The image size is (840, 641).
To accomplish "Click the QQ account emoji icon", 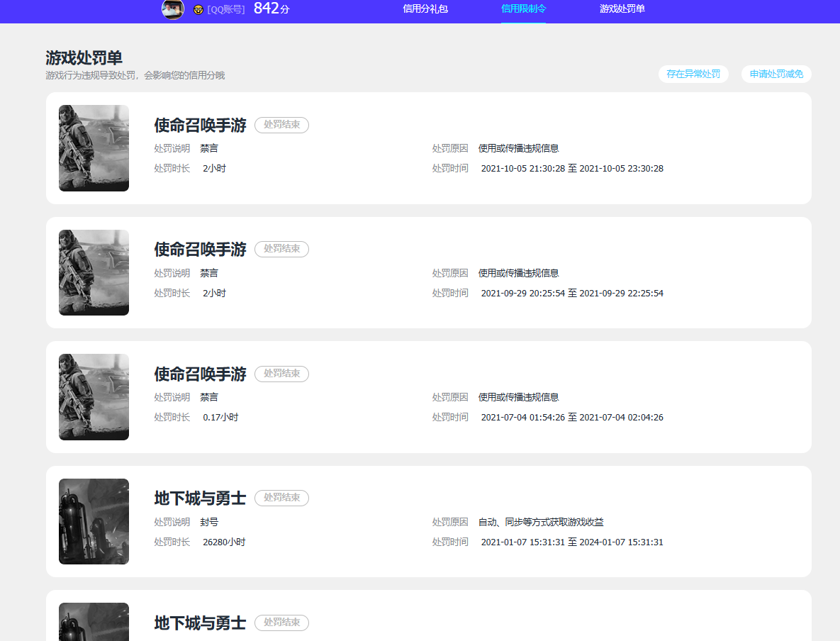I will point(198,10).
